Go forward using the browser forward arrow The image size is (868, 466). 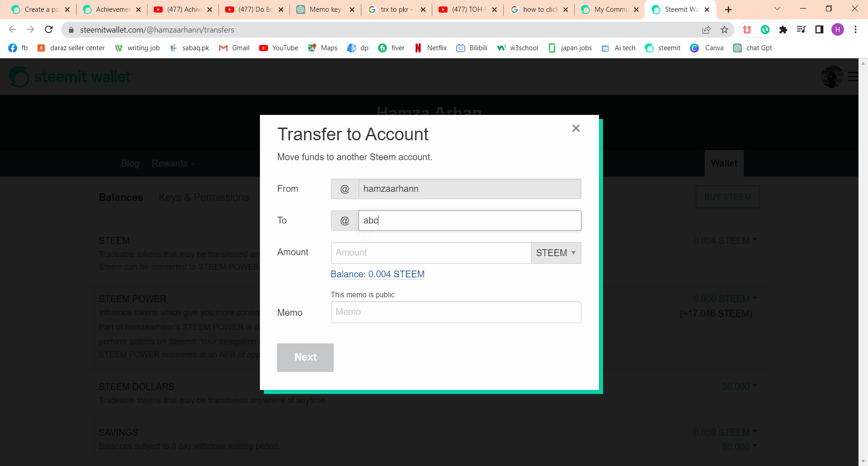30,29
